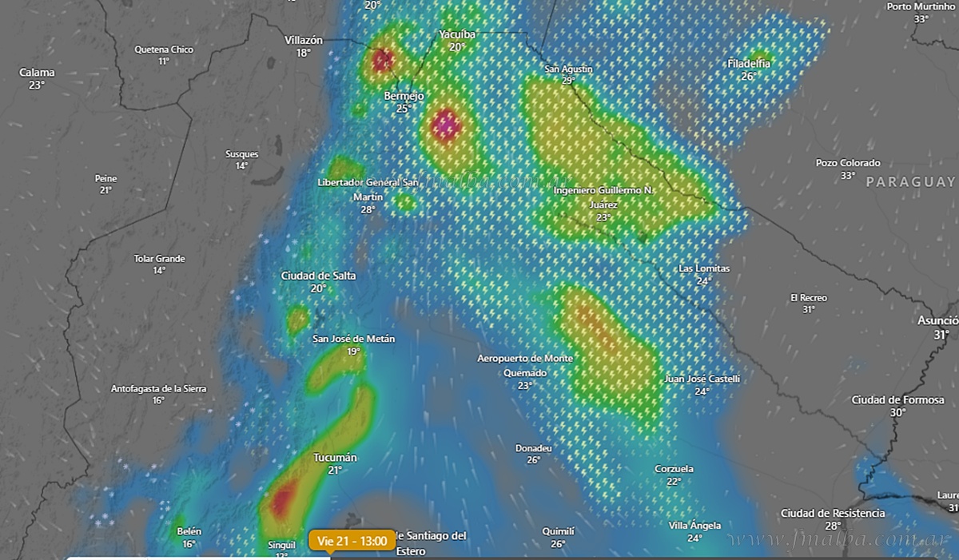The width and height of the screenshot is (959, 560).
Task: Select Calama on the map
Action: 37,73
